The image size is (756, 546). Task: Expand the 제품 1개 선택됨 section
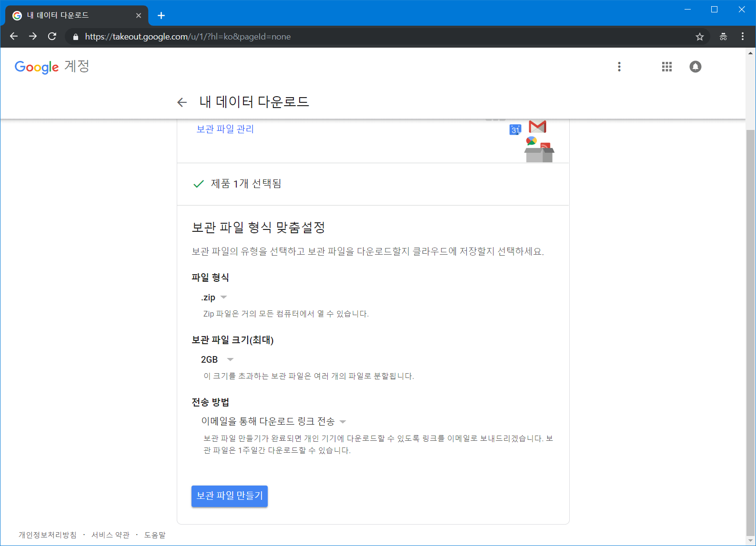pos(246,184)
